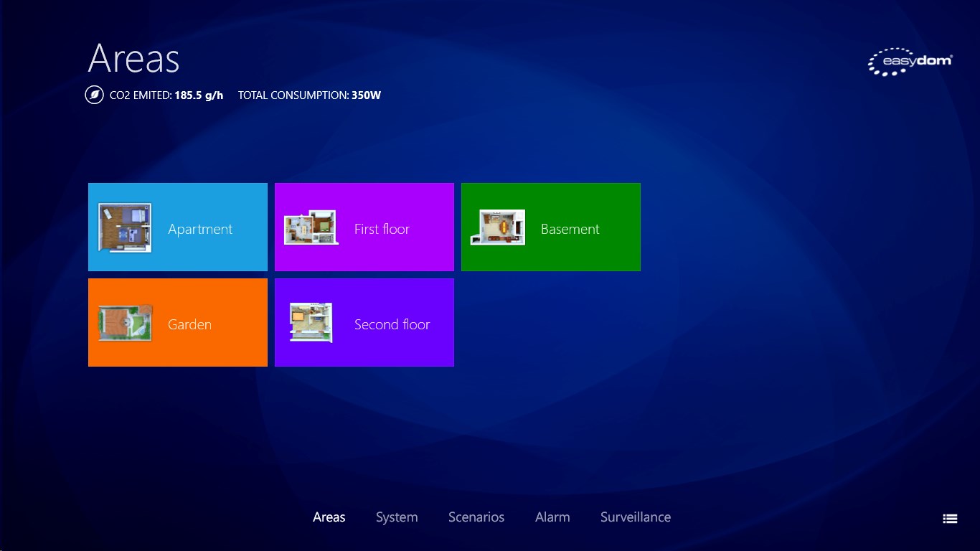Click the First floor plan thumbnail

(x=311, y=227)
